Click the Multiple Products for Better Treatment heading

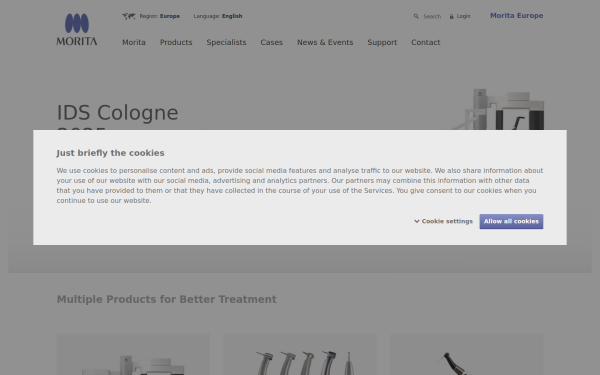point(166,299)
